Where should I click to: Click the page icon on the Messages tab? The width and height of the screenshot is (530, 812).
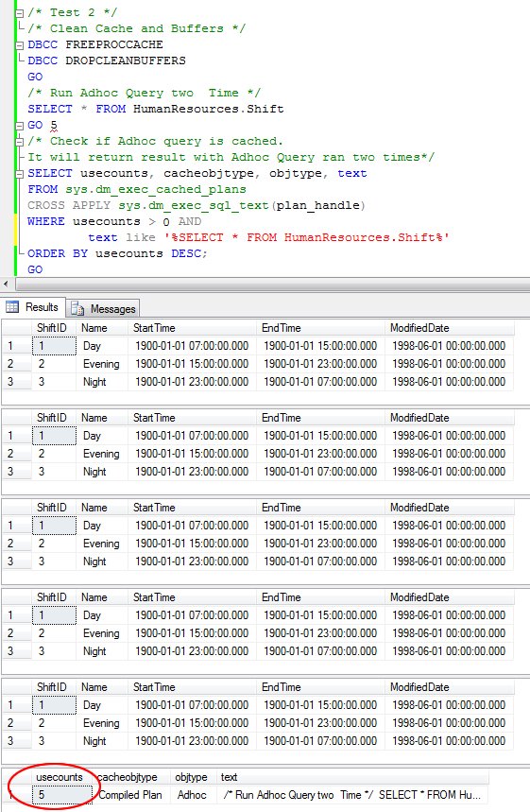click(x=77, y=309)
